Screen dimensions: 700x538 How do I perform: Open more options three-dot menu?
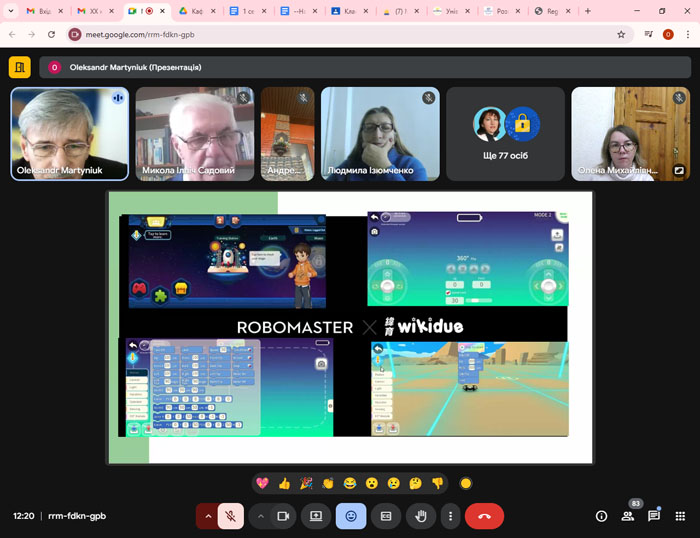[451, 516]
